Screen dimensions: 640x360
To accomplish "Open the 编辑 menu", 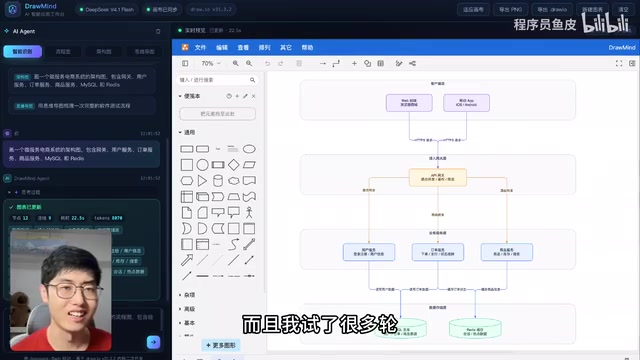I will 222,48.
